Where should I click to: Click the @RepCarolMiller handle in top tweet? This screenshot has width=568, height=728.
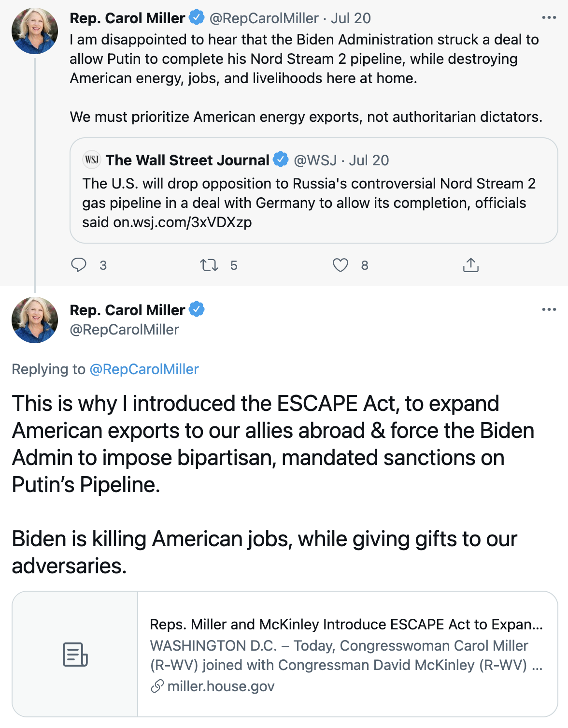pyautogui.click(x=264, y=18)
